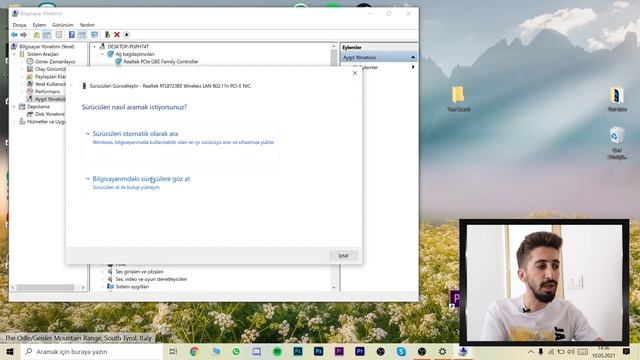Image resolution: width=640 pixels, height=360 pixels.
Task: Collapse the DESKTOP computer node in device tree
Action: (x=94, y=47)
